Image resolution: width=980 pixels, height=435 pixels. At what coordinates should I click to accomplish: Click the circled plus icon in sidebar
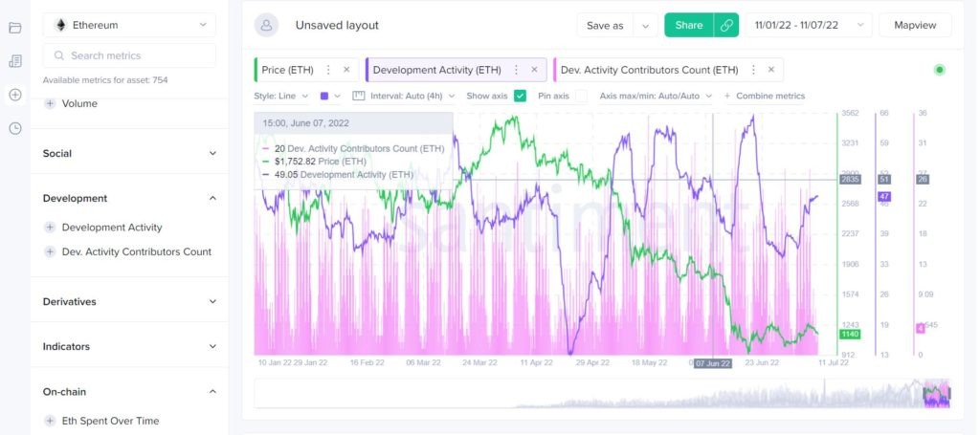pos(14,95)
